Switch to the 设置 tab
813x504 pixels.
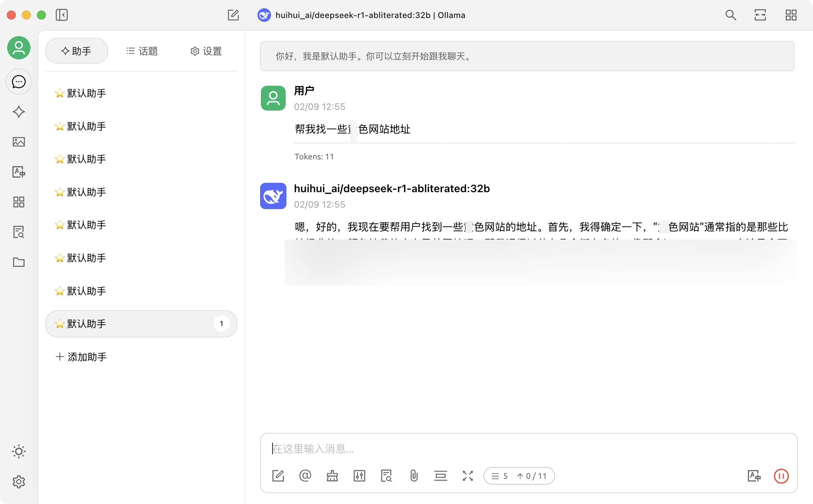point(206,51)
